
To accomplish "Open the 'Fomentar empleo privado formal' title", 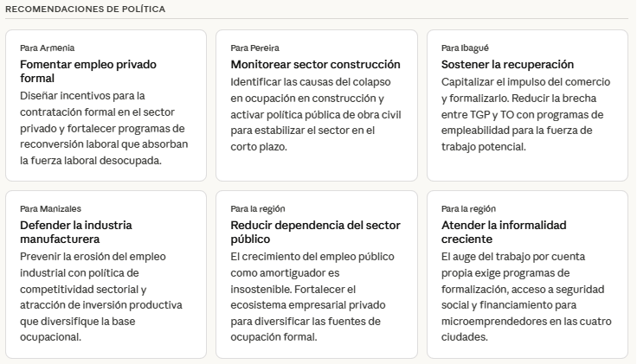I will click(87, 71).
